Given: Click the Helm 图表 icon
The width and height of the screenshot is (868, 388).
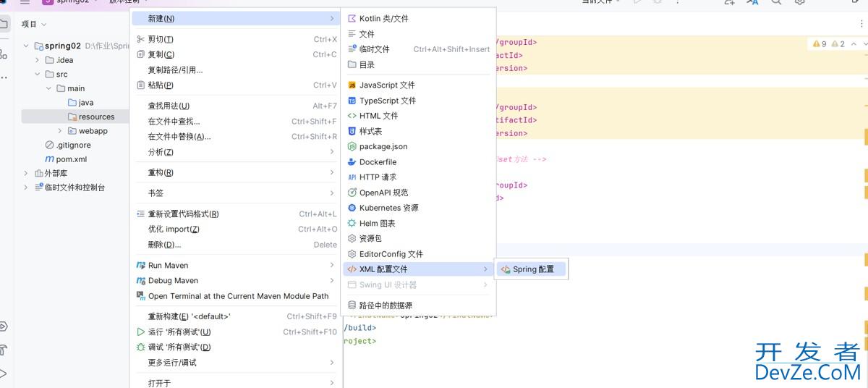Looking at the screenshot, I should [352, 224].
